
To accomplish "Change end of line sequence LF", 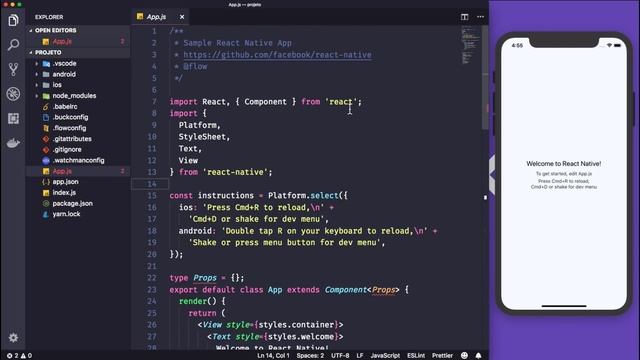I will [360, 356].
